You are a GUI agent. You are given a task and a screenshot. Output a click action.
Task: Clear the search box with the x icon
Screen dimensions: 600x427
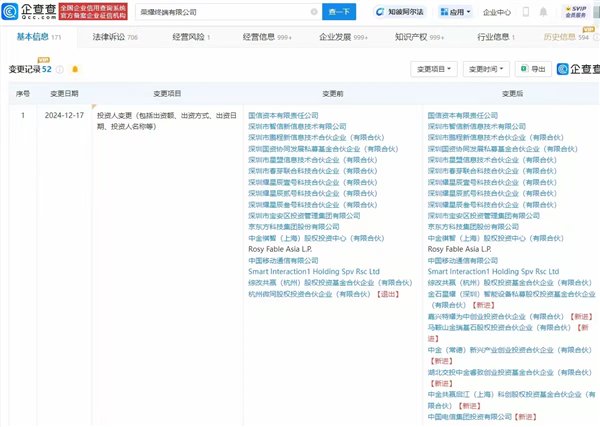coord(314,12)
